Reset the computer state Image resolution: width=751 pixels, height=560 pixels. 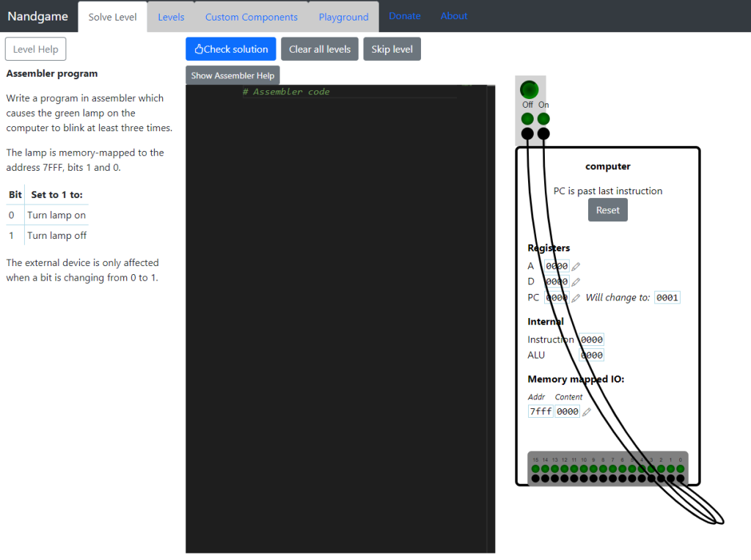coord(607,210)
